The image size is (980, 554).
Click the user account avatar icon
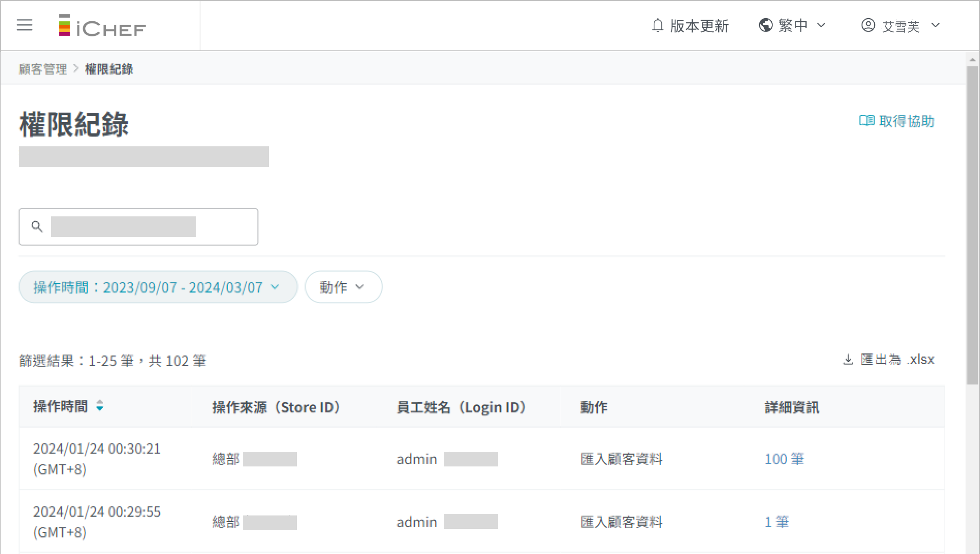[x=868, y=26]
